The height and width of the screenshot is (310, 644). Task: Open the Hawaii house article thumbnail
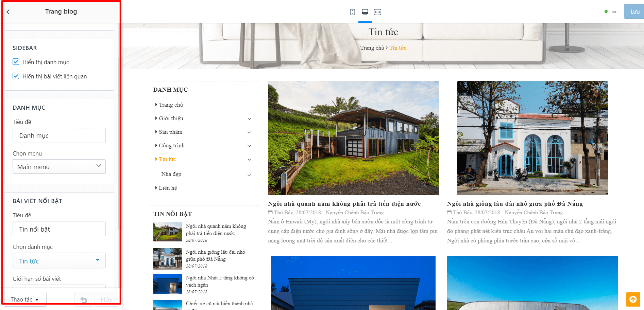pos(353,138)
